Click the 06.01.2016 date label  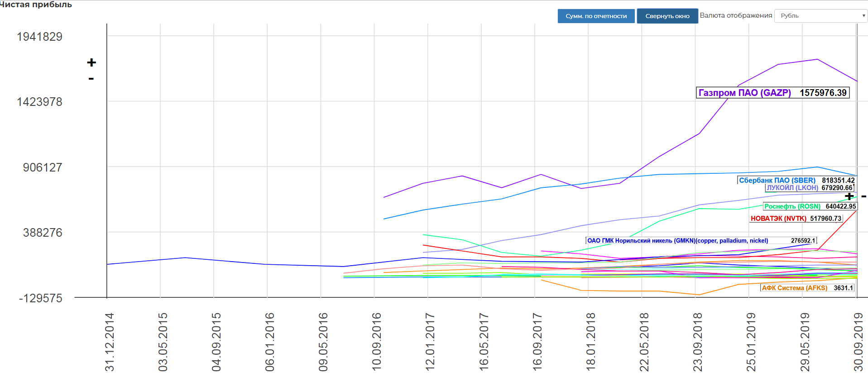tap(270, 342)
